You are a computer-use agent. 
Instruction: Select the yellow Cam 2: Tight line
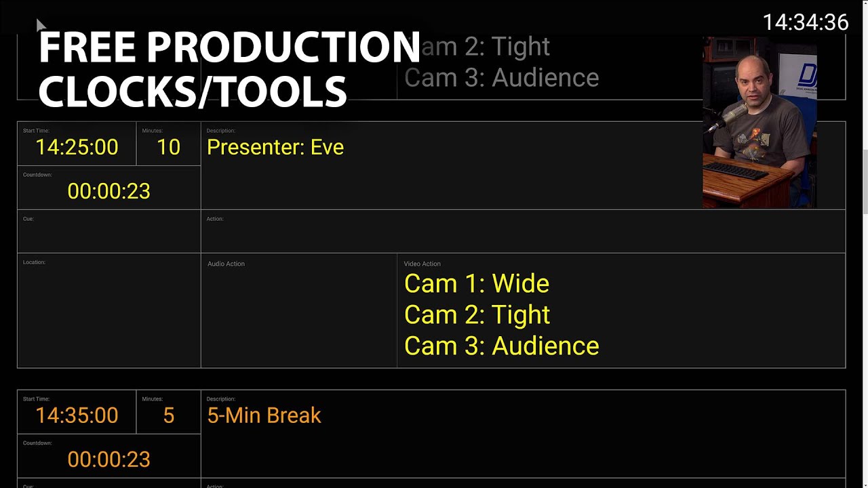477,314
